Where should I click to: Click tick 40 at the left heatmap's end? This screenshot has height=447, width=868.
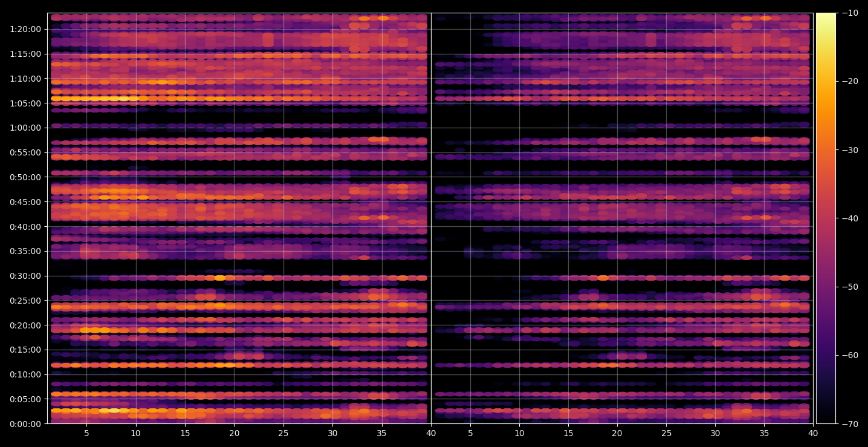click(x=431, y=434)
